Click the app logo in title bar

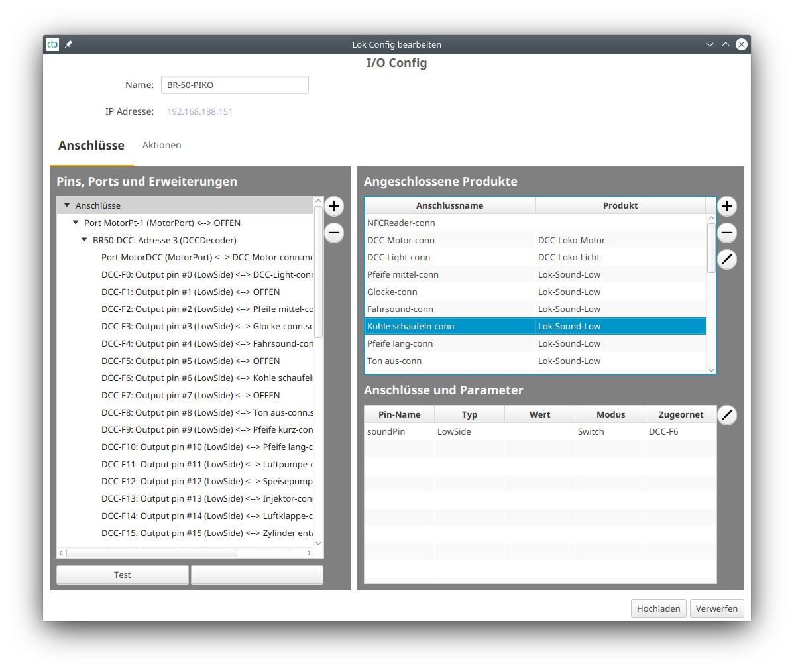(52, 44)
